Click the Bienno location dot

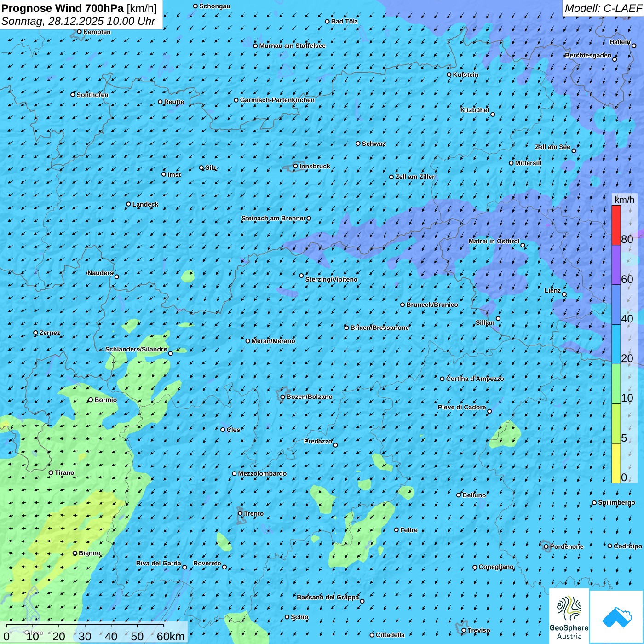pos(75,553)
